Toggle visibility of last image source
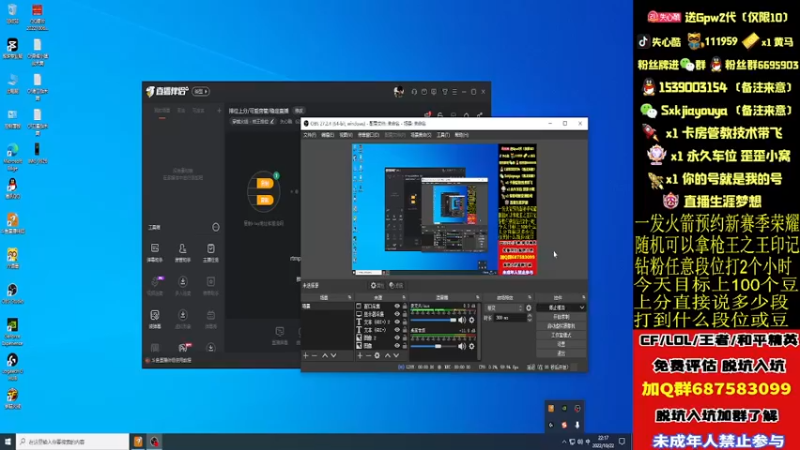 point(397,345)
